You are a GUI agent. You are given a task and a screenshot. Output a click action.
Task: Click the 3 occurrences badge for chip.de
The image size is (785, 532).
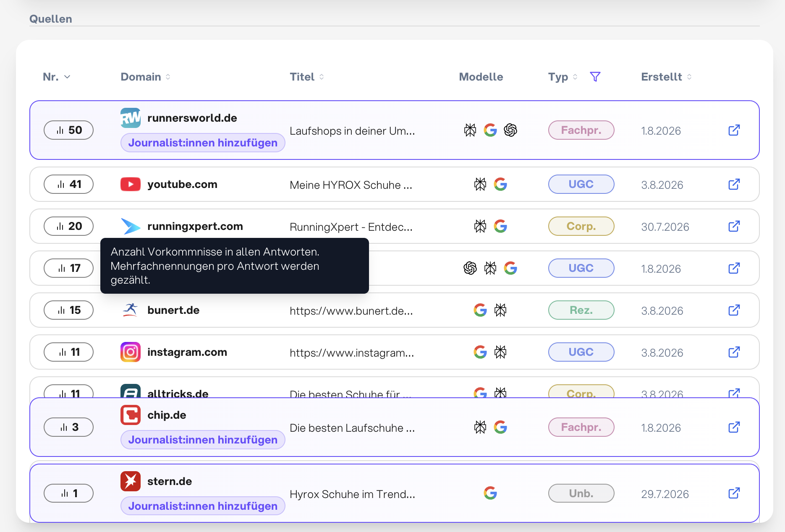click(x=68, y=427)
